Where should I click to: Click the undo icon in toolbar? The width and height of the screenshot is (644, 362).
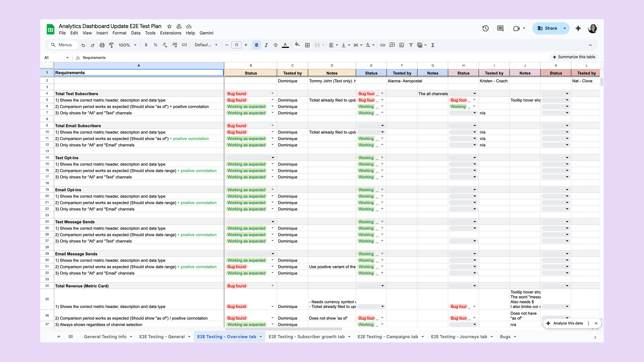click(x=83, y=45)
